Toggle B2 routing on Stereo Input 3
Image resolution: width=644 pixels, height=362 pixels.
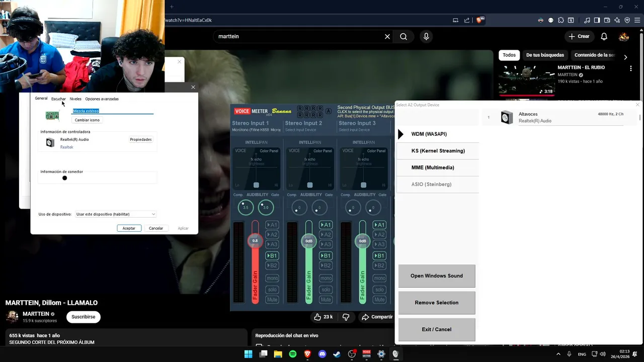379,265
